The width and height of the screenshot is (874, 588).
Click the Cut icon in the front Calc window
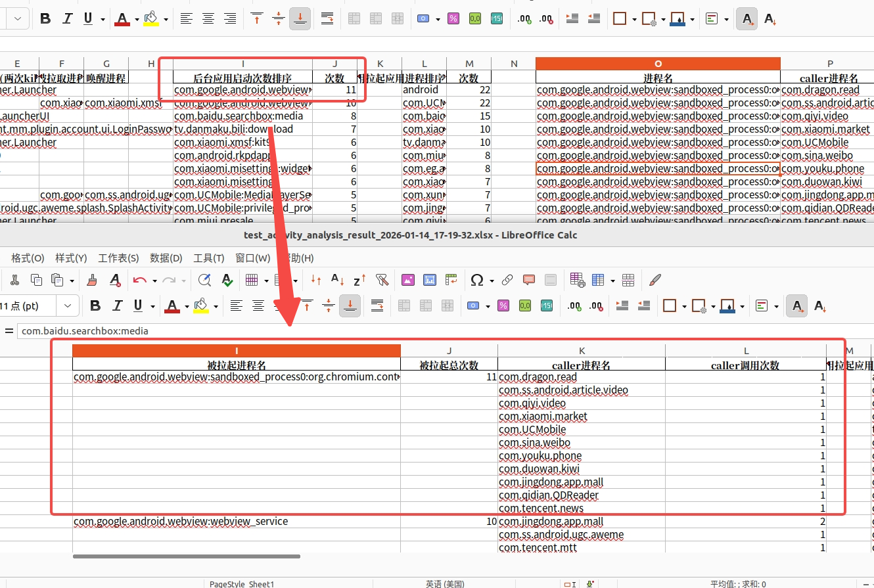click(x=14, y=281)
